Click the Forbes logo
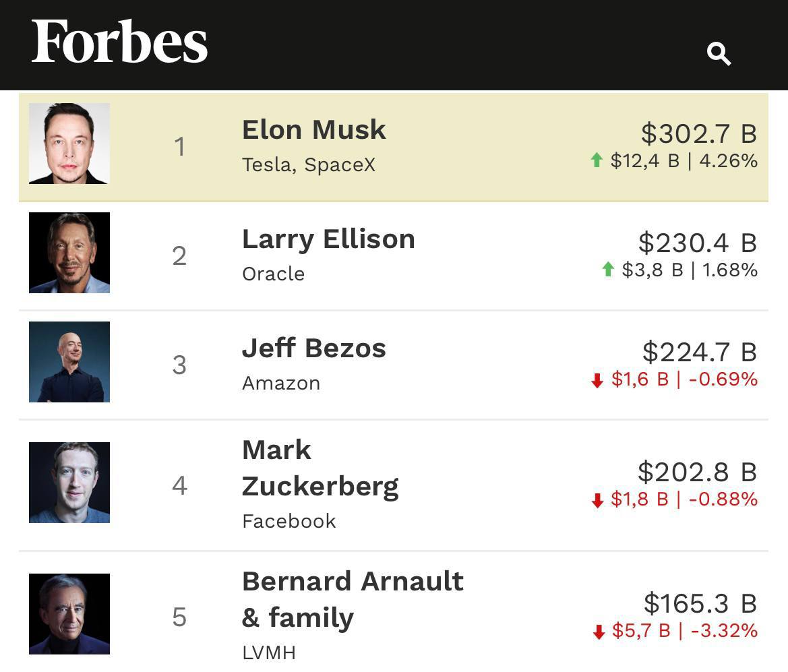788x672 pixels. 119,42
